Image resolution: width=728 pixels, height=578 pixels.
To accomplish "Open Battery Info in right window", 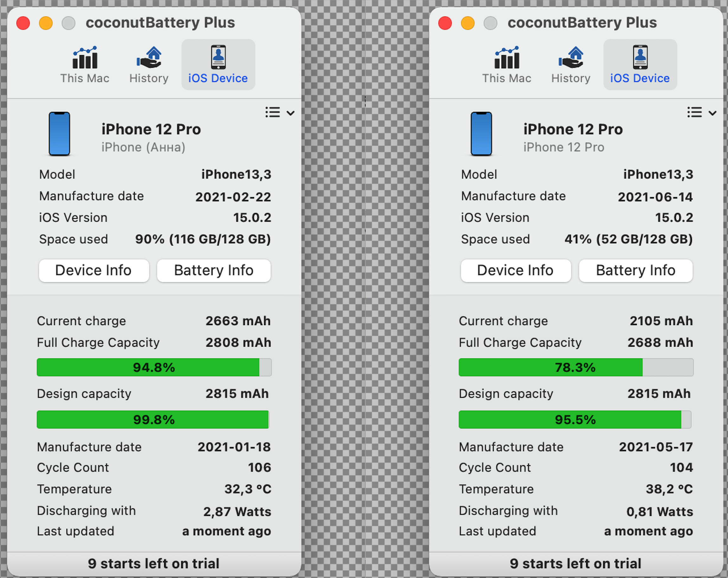I will [x=635, y=271].
